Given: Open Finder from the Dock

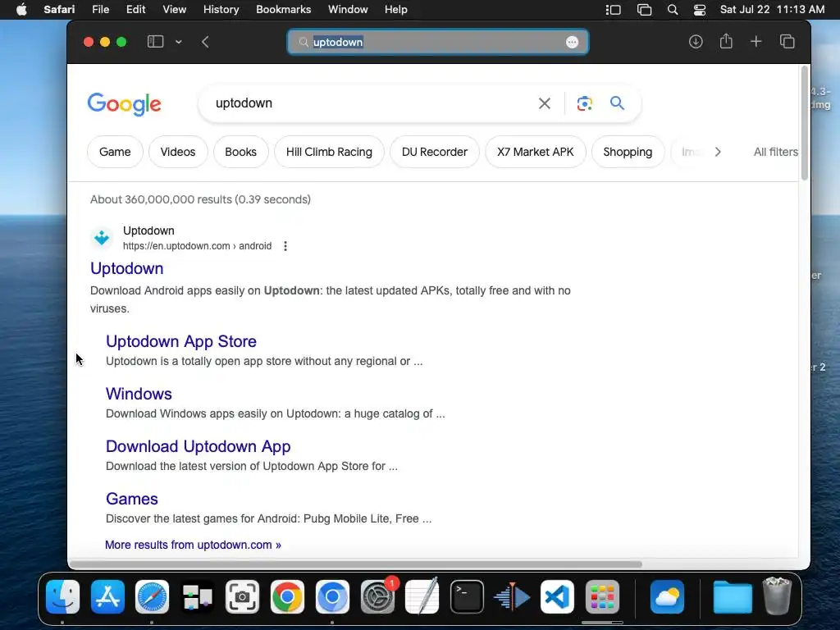Looking at the screenshot, I should pos(62,597).
